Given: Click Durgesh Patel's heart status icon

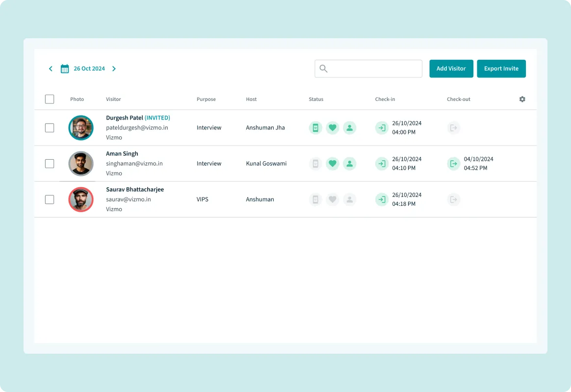Looking at the screenshot, I should click(333, 127).
